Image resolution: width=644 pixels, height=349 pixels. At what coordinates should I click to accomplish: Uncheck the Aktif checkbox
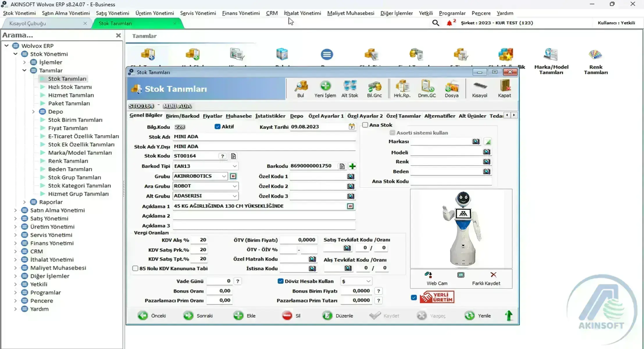pyautogui.click(x=217, y=127)
